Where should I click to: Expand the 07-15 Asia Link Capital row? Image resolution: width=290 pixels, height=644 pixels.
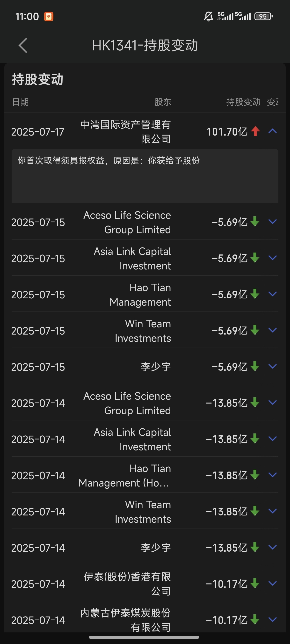coord(272,258)
